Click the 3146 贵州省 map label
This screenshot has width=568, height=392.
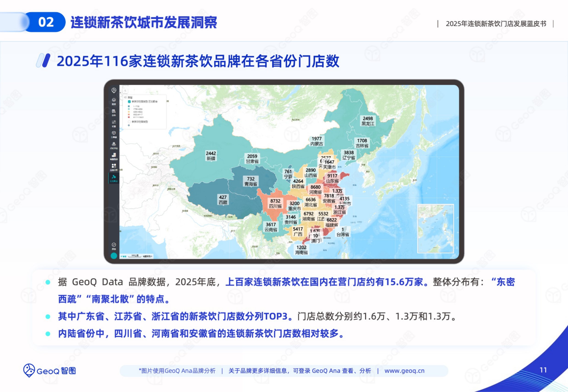(x=291, y=219)
